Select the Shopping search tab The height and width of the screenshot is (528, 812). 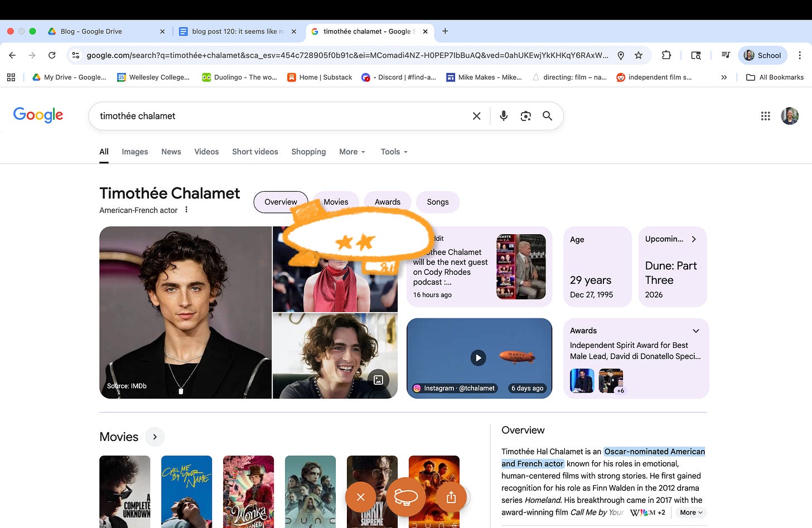click(x=308, y=152)
